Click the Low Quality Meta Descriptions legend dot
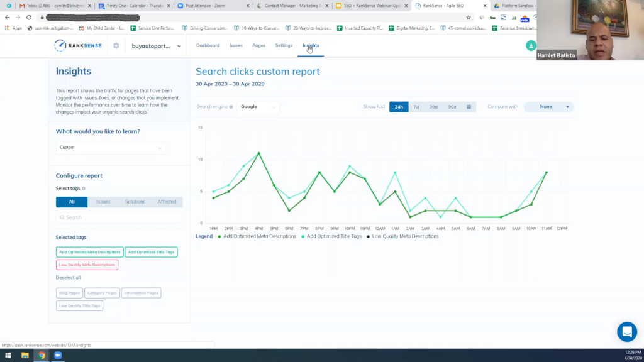Image resolution: width=644 pixels, height=362 pixels. point(368,237)
